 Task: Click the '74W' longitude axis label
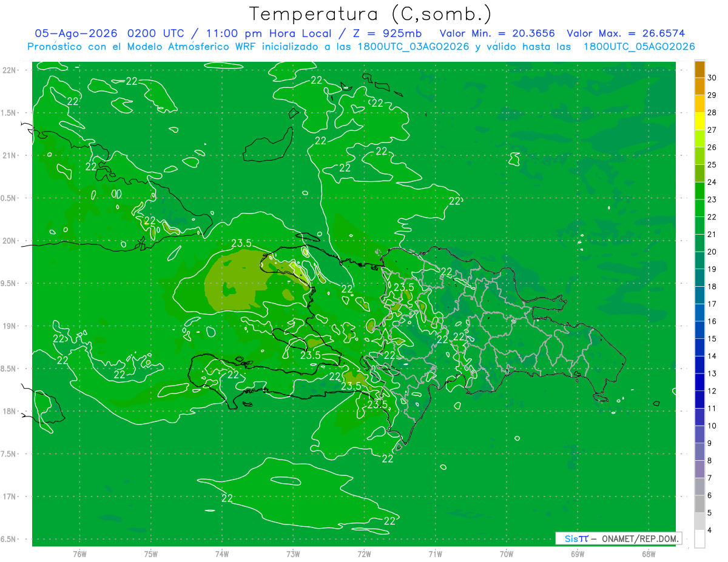pyautogui.click(x=222, y=554)
